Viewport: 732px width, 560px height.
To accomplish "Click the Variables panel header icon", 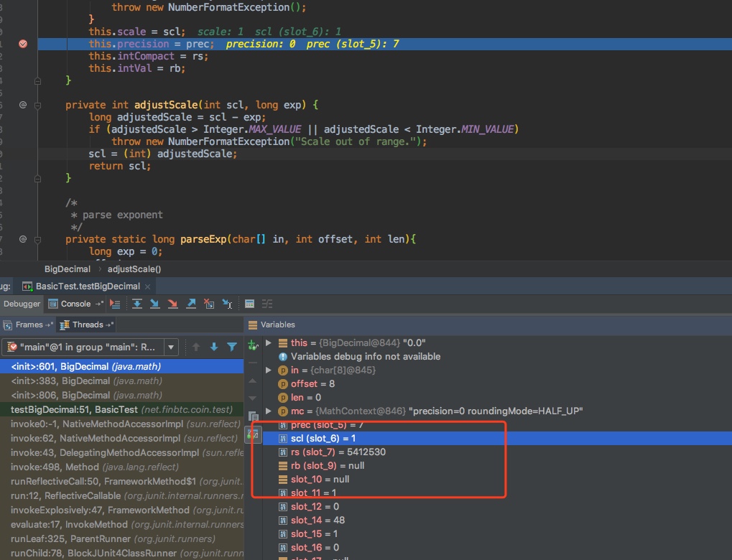I will [x=253, y=325].
